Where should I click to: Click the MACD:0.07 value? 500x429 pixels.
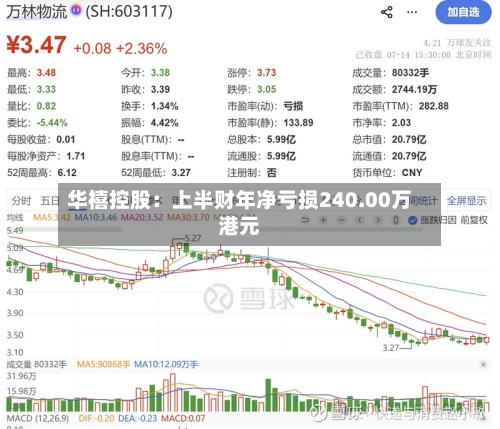(x=183, y=418)
